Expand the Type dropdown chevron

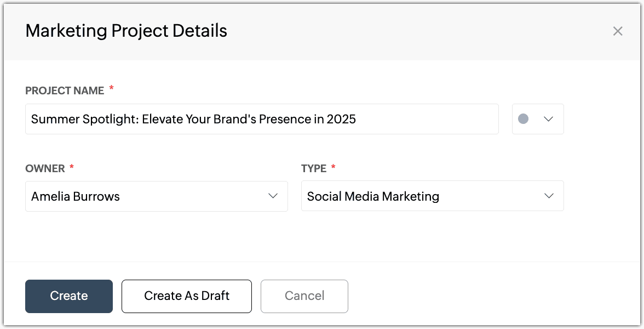pyautogui.click(x=549, y=196)
